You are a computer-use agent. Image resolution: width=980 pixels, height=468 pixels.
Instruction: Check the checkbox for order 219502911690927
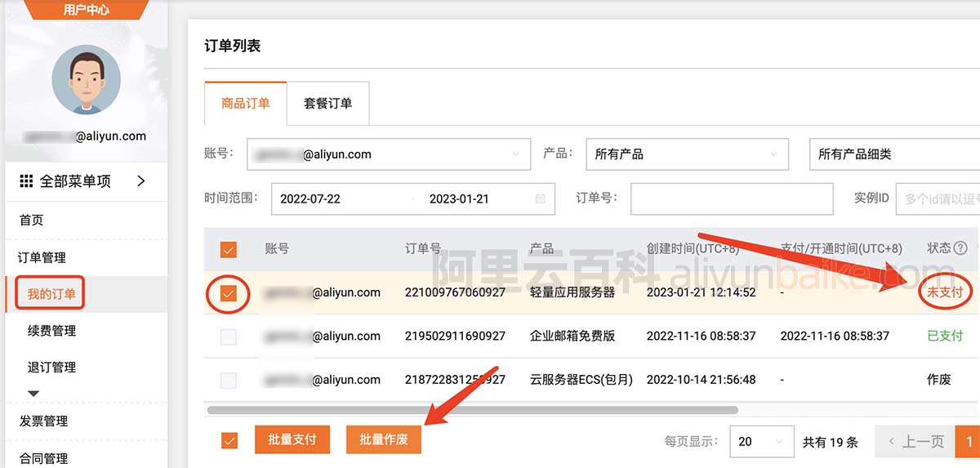click(x=229, y=337)
